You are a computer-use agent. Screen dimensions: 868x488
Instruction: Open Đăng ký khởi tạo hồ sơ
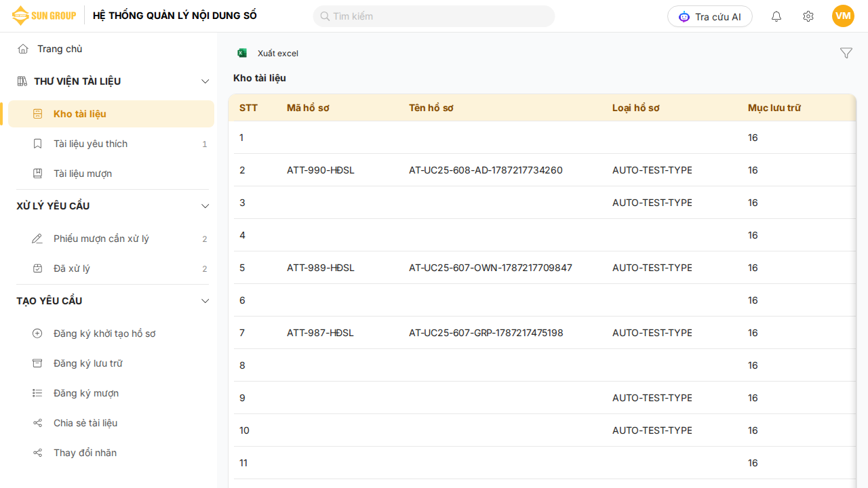point(111,333)
